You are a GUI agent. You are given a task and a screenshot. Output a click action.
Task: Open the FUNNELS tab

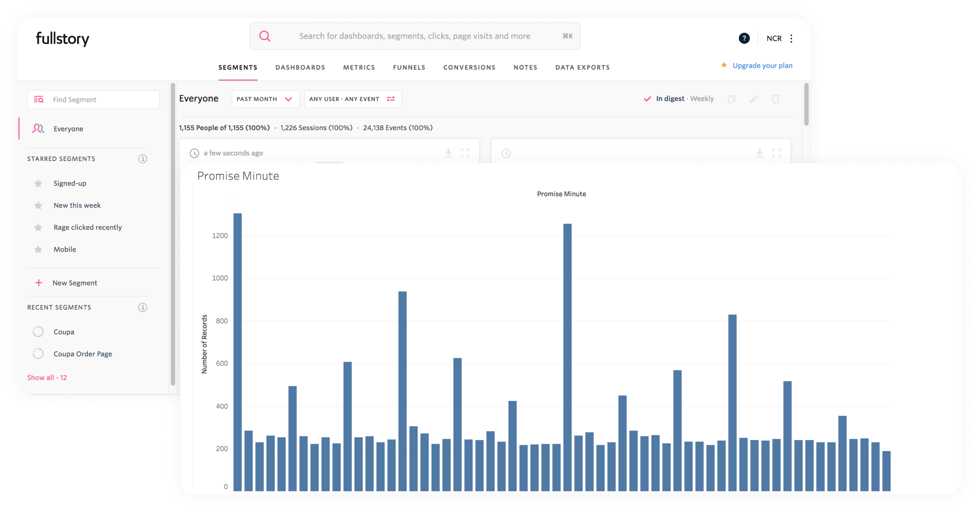pyautogui.click(x=409, y=67)
